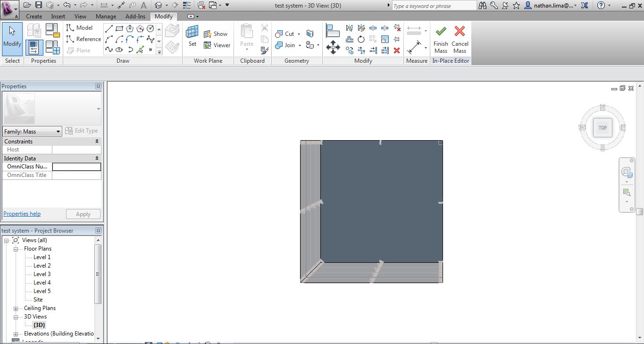The height and width of the screenshot is (344, 644).
Task: Select the Move tool in Modify panel
Action: (x=333, y=47)
